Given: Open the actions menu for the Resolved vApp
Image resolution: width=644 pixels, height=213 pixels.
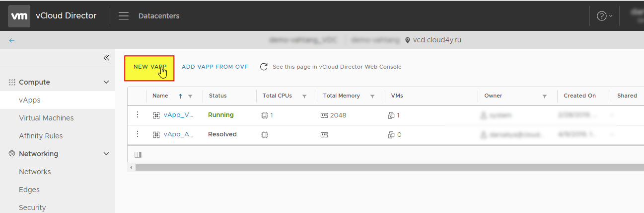Looking at the screenshot, I should (x=138, y=134).
